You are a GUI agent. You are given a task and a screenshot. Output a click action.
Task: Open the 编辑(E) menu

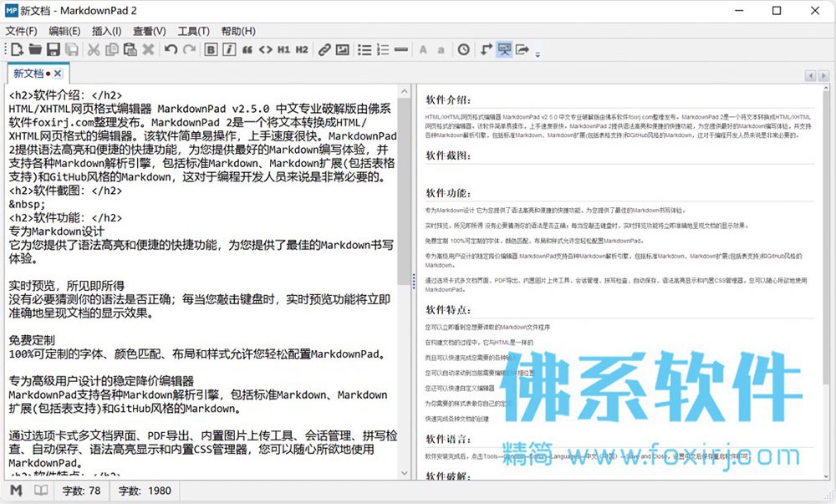point(64,31)
